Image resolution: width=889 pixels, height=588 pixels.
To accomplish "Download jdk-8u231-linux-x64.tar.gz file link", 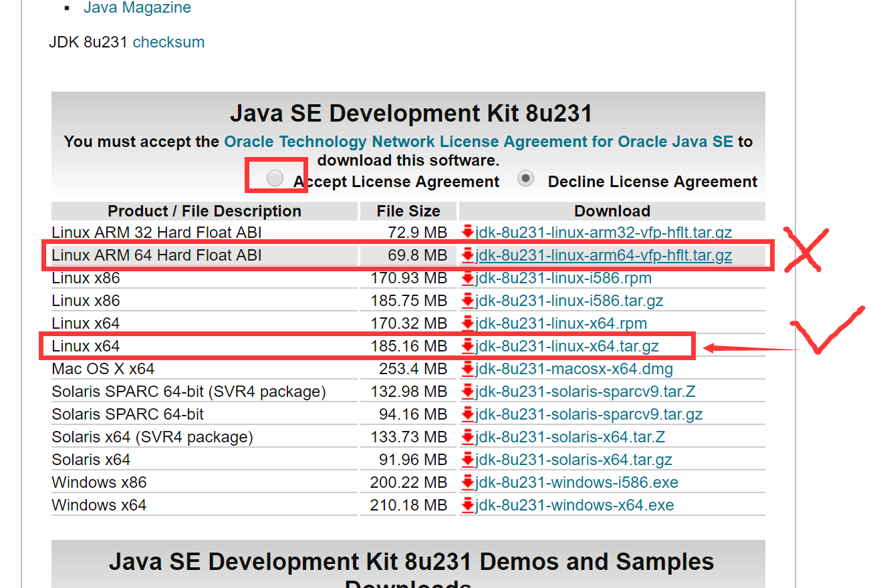I will (x=567, y=346).
